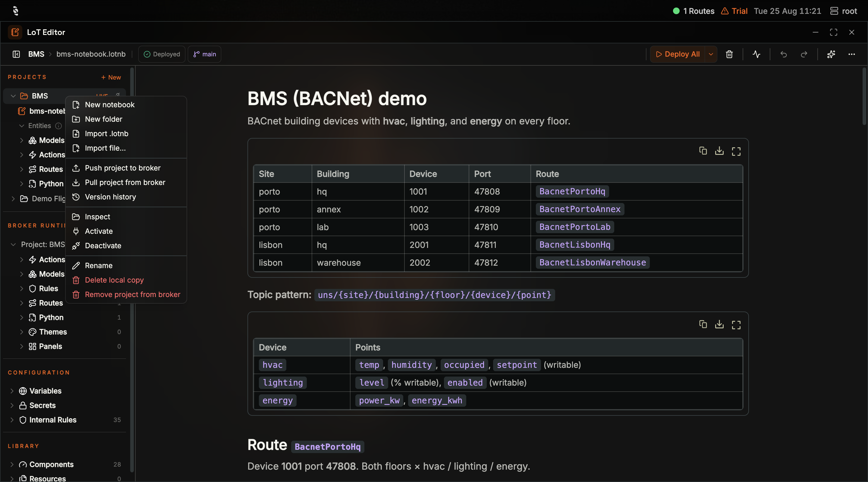The width and height of the screenshot is (868, 482).
Task: Click the sidebar vertical scrollbar
Action: tap(132, 269)
